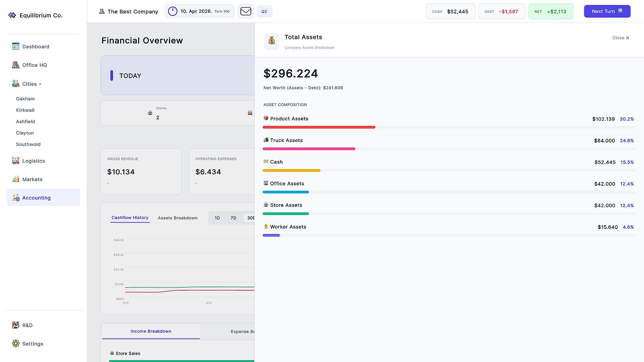Image resolution: width=644 pixels, height=362 pixels.
Task: Click the Product Assets red progress bar
Action: click(319, 127)
